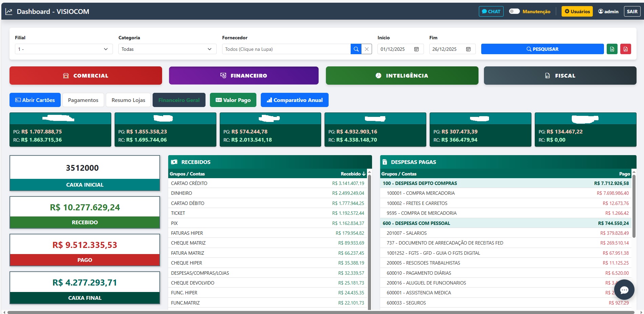Switch to the Pagamentos tab
Viewport: 644px width, 314px height.
[x=83, y=100]
